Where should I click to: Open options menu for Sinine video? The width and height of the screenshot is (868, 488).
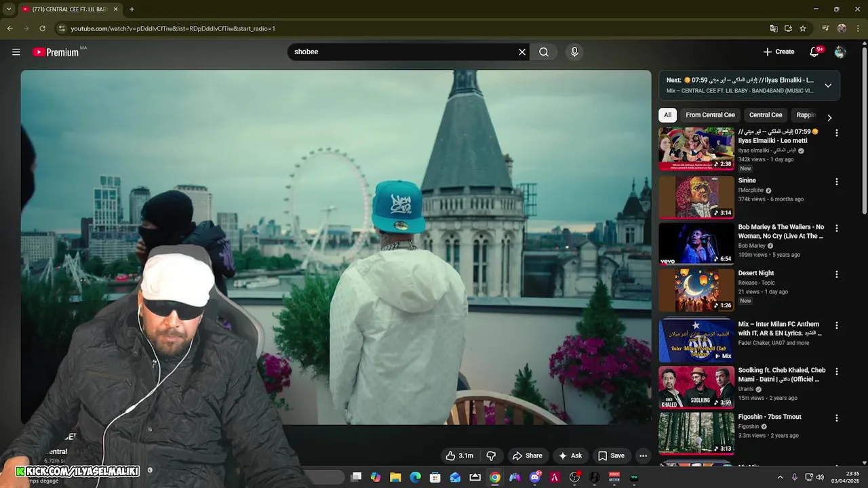836,182
